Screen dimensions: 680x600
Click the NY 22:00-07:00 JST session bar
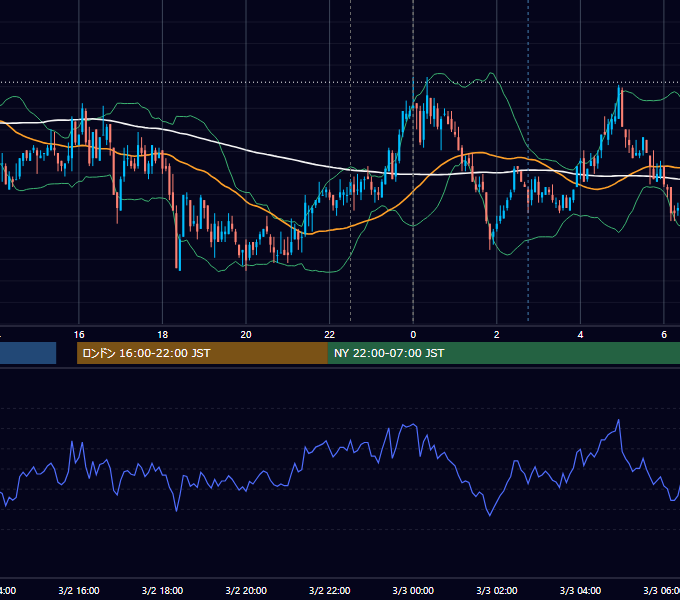503,353
